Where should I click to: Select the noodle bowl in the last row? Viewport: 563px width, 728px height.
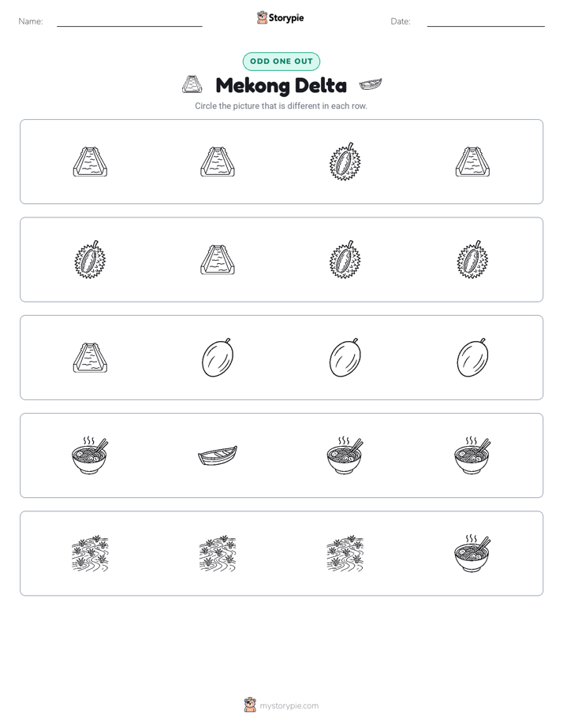472,553
